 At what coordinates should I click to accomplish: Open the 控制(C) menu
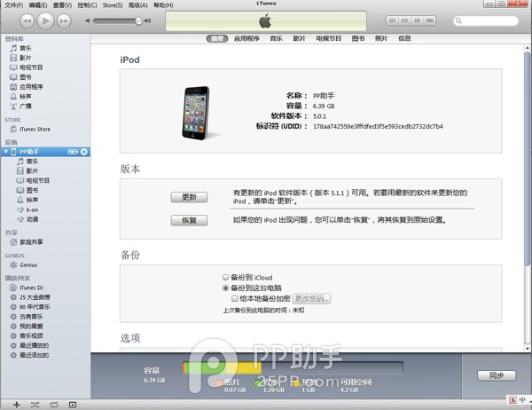pyautogui.click(x=87, y=5)
